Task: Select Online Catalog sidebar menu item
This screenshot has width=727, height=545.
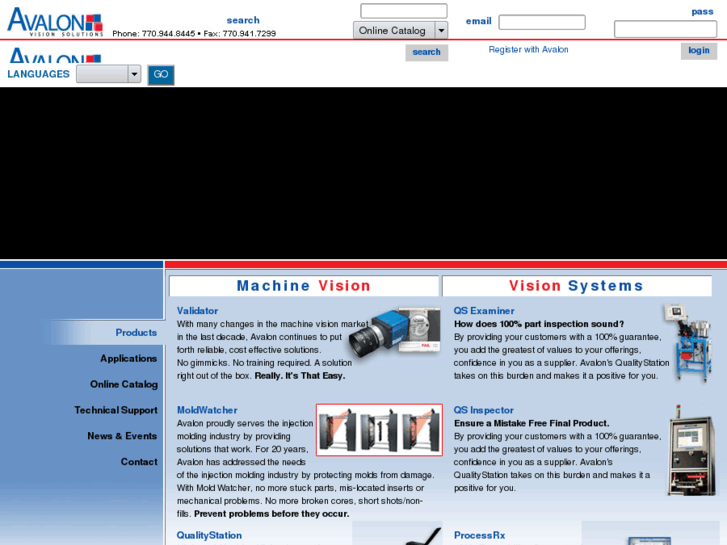Action: tap(124, 385)
